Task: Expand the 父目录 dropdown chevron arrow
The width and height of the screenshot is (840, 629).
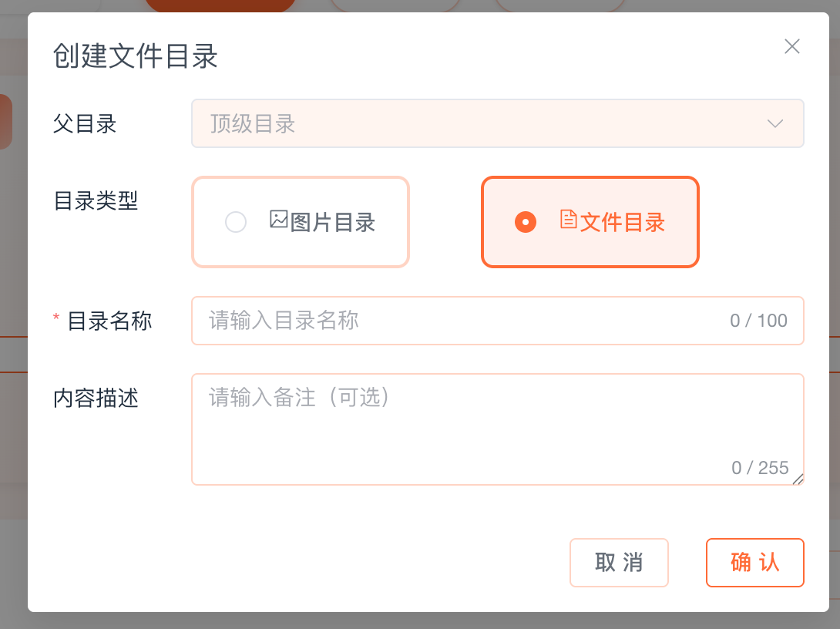Action: click(x=775, y=124)
